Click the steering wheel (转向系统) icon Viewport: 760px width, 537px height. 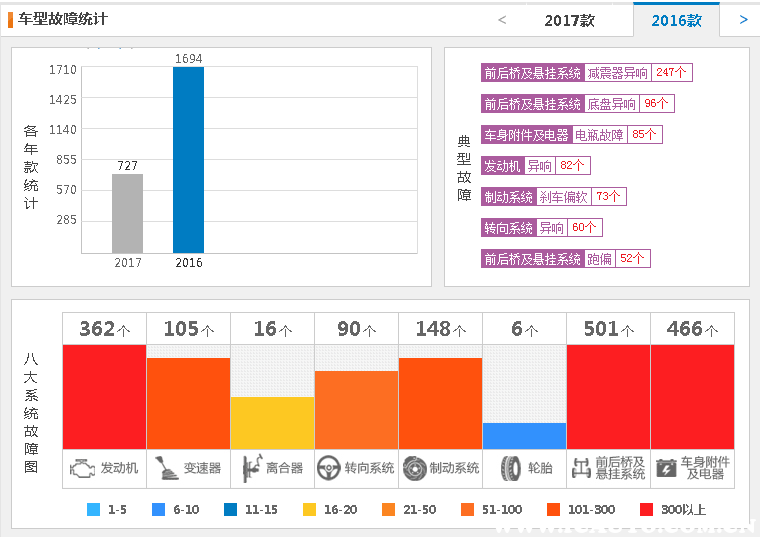click(329, 468)
